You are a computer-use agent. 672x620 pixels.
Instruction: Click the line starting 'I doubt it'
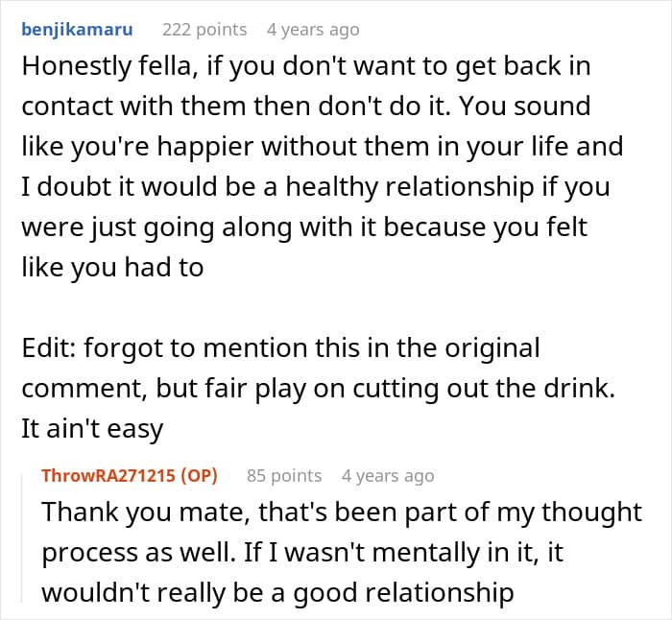tap(315, 186)
